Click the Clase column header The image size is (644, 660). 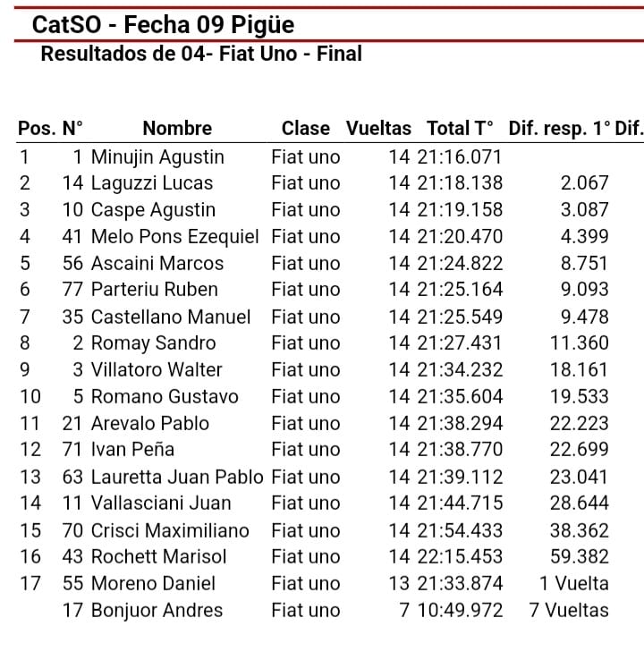(x=306, y=129)
